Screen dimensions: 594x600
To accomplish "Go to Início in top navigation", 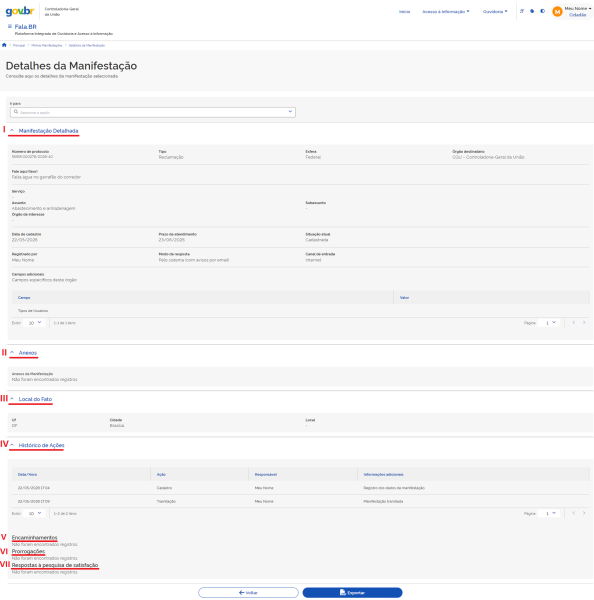I will pos(404,11).
